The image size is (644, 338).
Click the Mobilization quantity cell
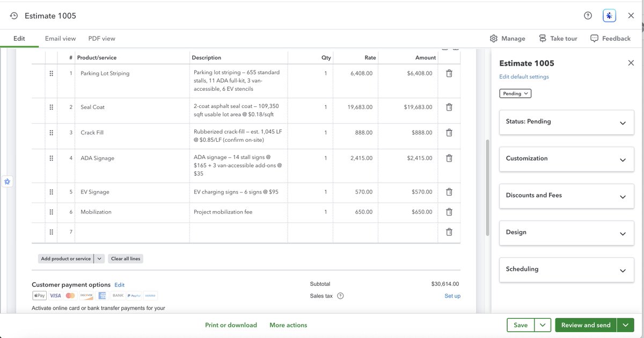pyautogui.click(x=310, y=212)
